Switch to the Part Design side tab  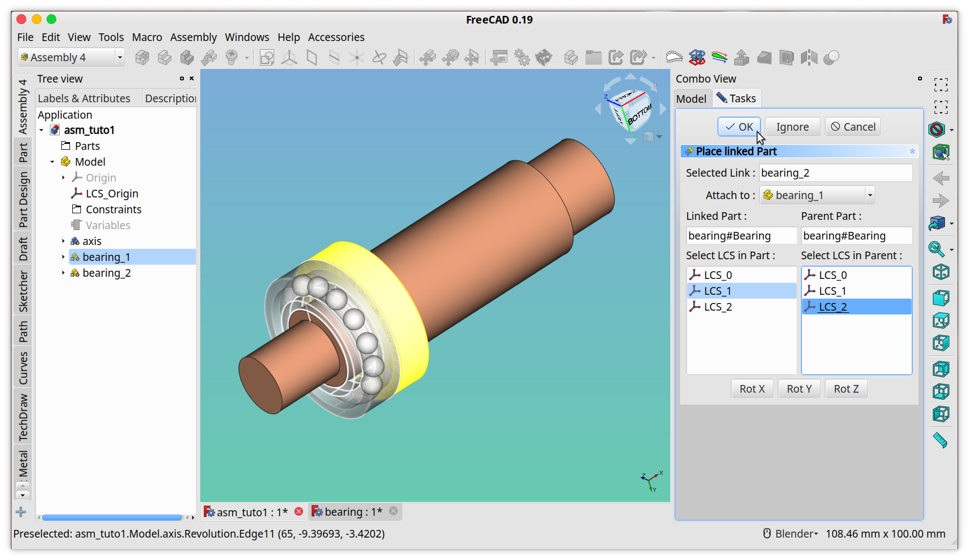[x=23, y=200]
